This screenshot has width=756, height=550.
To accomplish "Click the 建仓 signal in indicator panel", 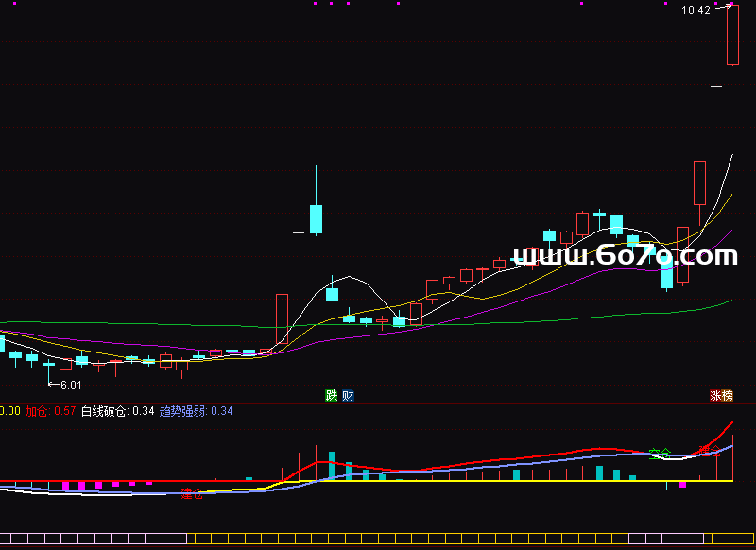I will pyautogui.click(x=192, y=494).
